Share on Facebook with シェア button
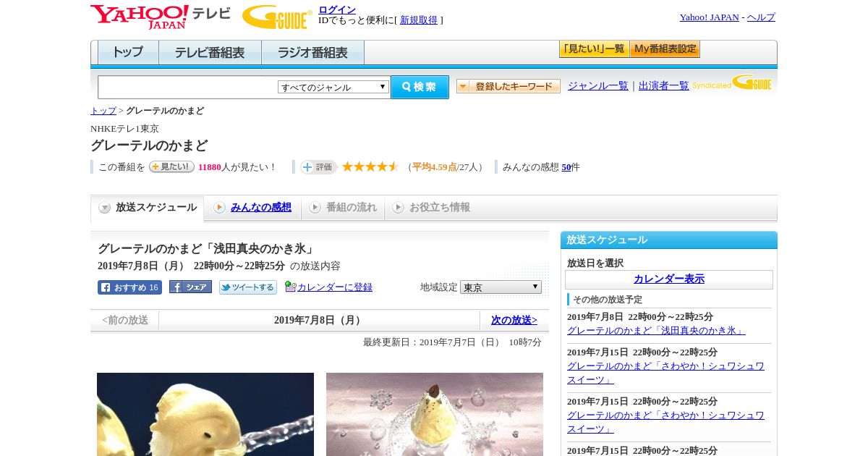The height and width of the screenshot is (456, 868). [x=190, y=287]
